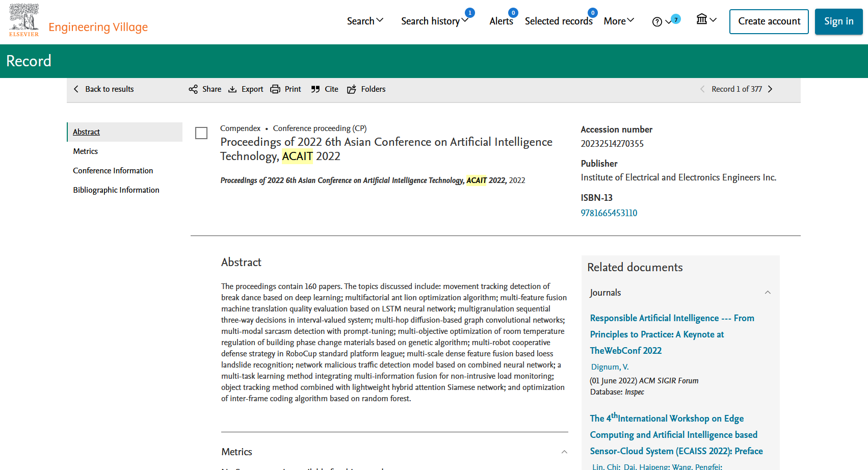This screenshot has height=470, width=868.
Task: Collapse the Metrics section chevron
Action: (x=564, y=452)
